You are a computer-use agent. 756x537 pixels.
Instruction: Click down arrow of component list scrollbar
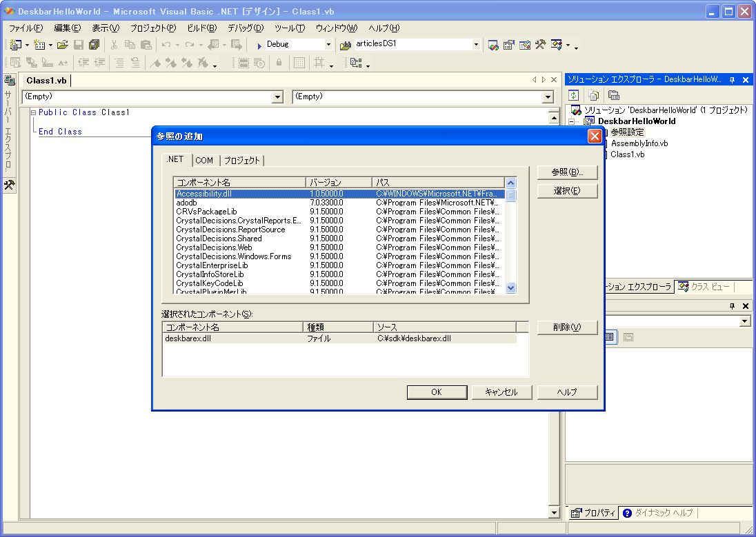pos(510,287)
